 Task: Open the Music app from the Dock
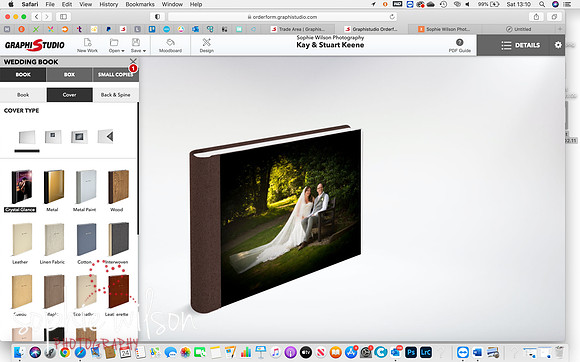pos(276,352)
